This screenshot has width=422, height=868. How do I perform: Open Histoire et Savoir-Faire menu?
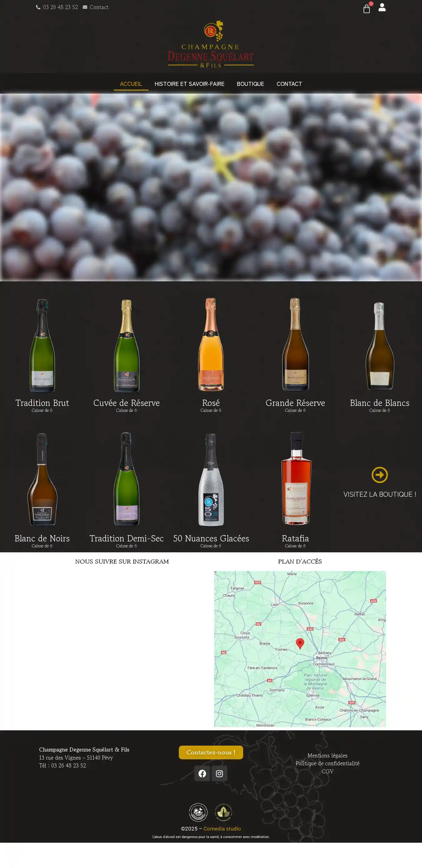point(189,84)
